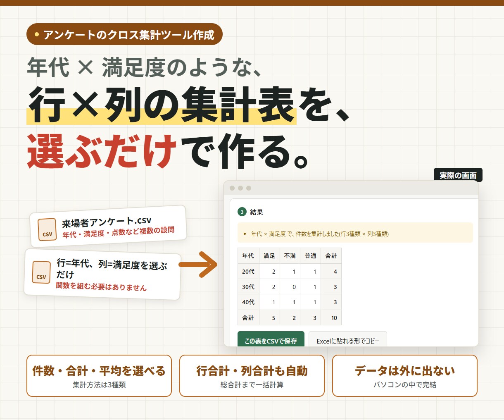Click the 合計 row label at the table bottom
The height and width of the screenshot is (420, 504).
248,317
